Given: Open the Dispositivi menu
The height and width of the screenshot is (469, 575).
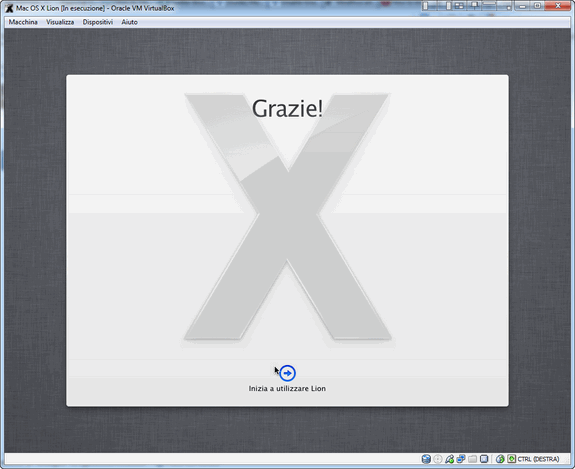Looking at the screenshot, I should coord(98,22).
